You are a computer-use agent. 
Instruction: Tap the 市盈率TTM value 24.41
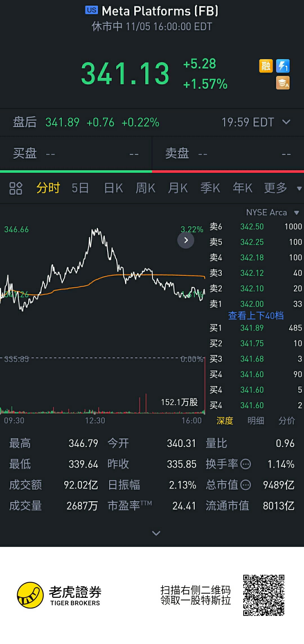click(184, 506)
